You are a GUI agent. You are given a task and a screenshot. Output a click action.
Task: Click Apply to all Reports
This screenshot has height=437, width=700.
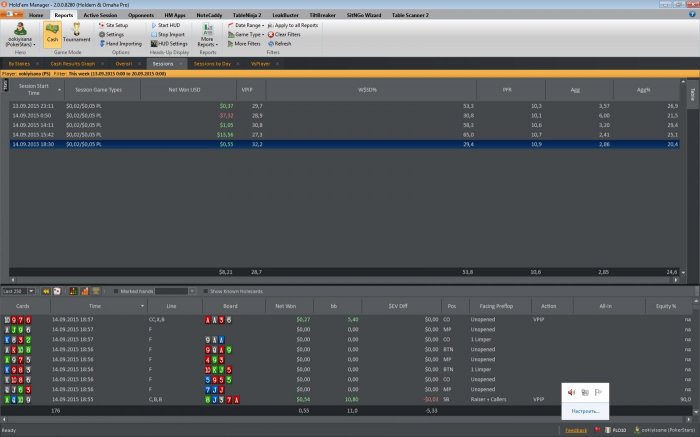click(293, 25)
